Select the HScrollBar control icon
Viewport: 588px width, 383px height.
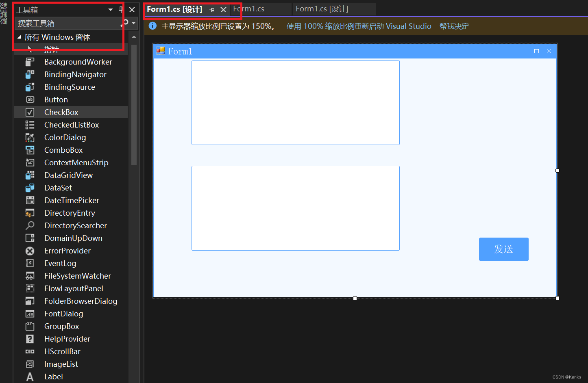[30, 351]
